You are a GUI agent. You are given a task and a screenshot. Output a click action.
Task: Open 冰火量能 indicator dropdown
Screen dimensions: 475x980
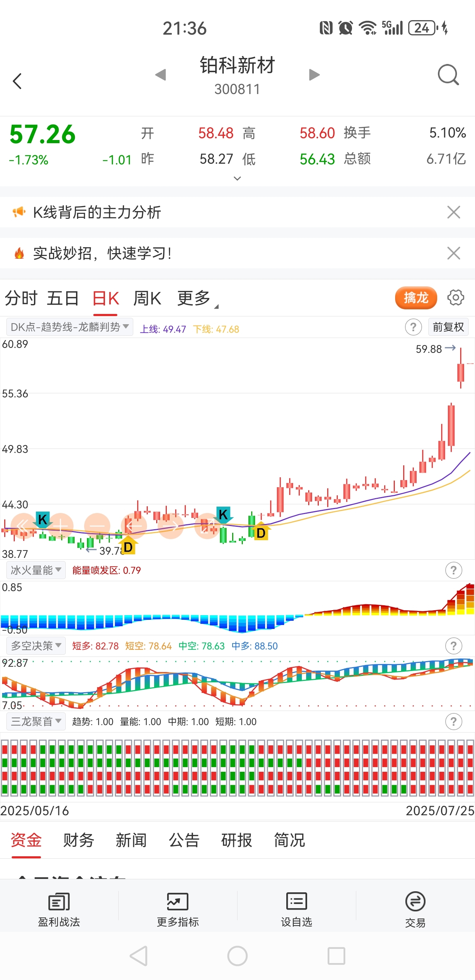[x=36, y=570]
